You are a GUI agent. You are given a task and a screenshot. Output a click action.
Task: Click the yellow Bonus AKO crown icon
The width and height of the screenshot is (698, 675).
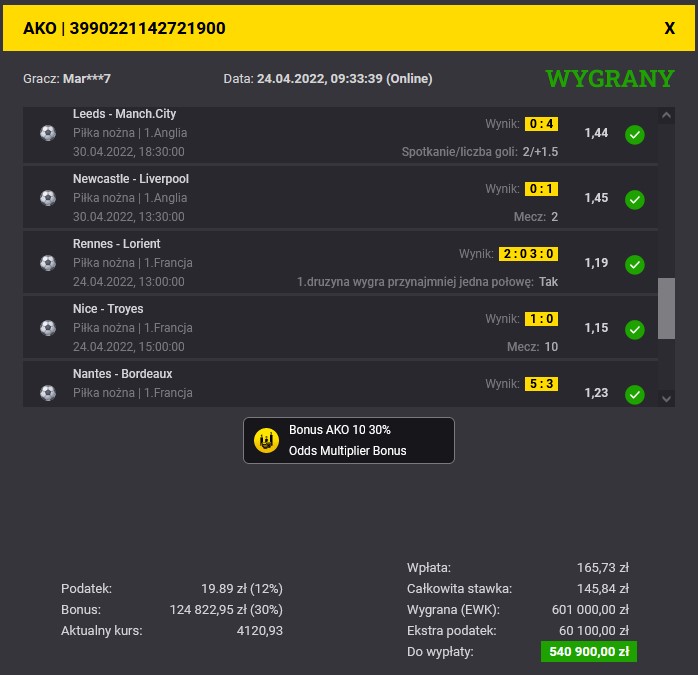(266, 440)
